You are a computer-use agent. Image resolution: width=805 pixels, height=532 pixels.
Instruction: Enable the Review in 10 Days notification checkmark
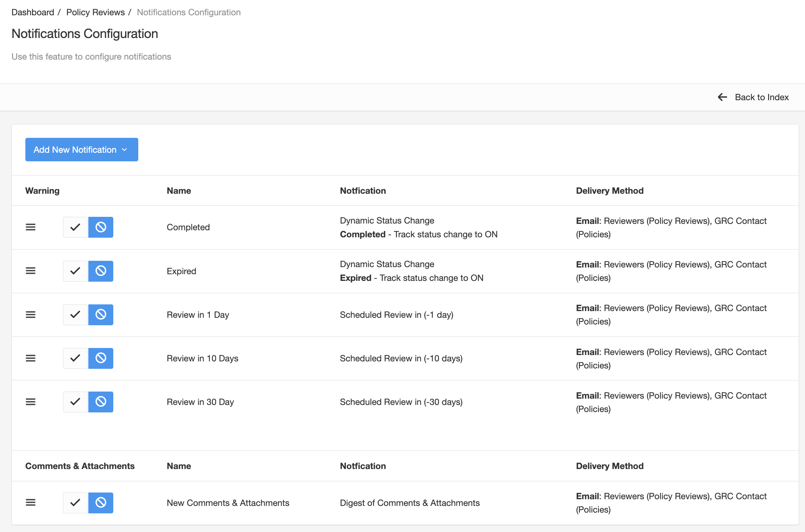[75, 358]
